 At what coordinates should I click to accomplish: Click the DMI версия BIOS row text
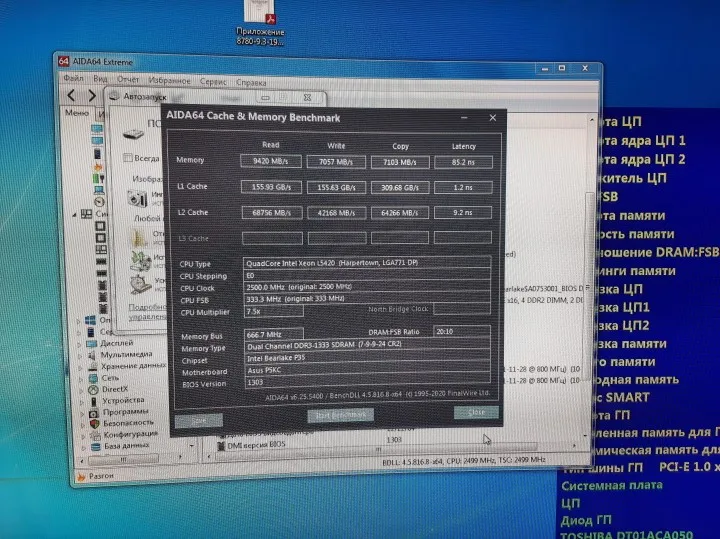pyautogui.click(x=256, y=444)
